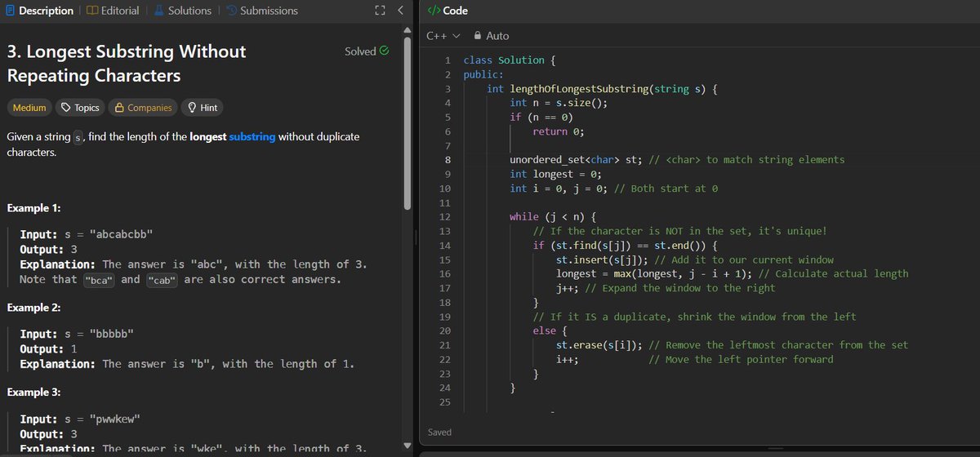Click the Editorial book icon
The image size is (980, 457).
coord(91,11)
